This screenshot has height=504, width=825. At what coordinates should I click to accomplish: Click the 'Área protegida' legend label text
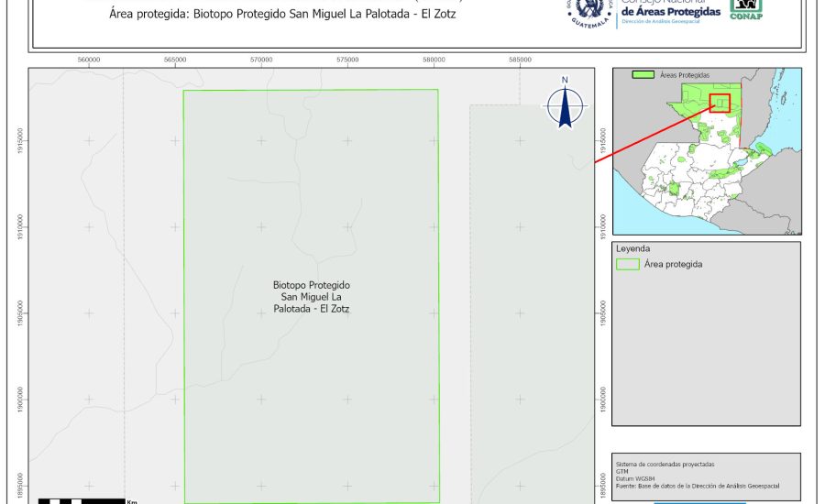pyautogui.click(x=673, y=264)
